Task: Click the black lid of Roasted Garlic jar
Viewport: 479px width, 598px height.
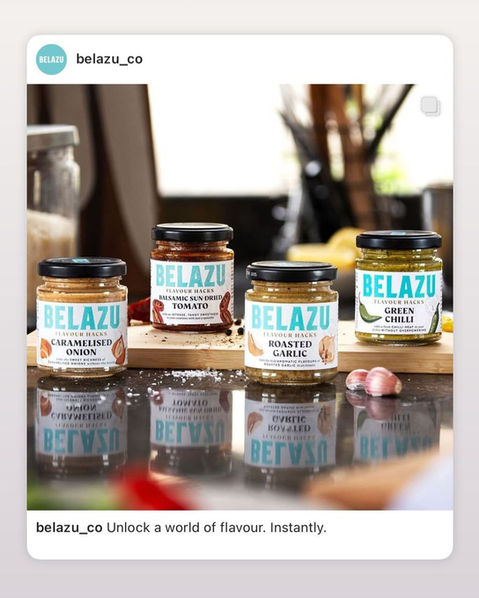Action: 292,271
